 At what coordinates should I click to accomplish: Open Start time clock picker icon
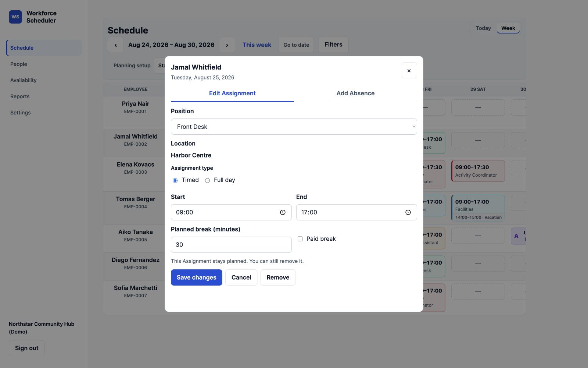pos(283,212)
